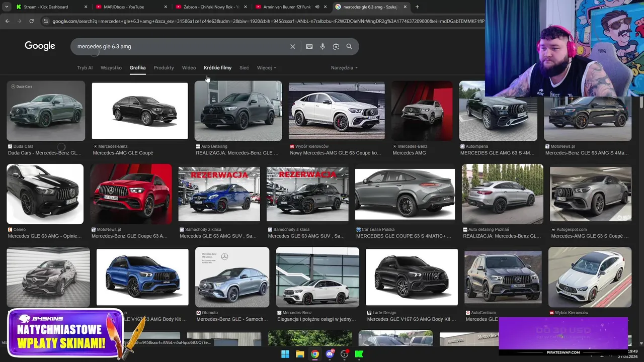Select the Grafika results tab
This screenshot has width=644, height=362.
137,68
